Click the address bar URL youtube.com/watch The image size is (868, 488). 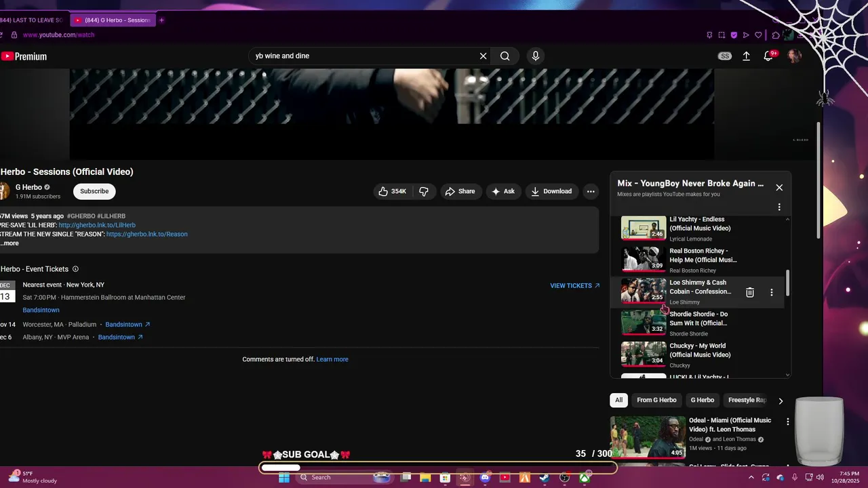[58, 35]
